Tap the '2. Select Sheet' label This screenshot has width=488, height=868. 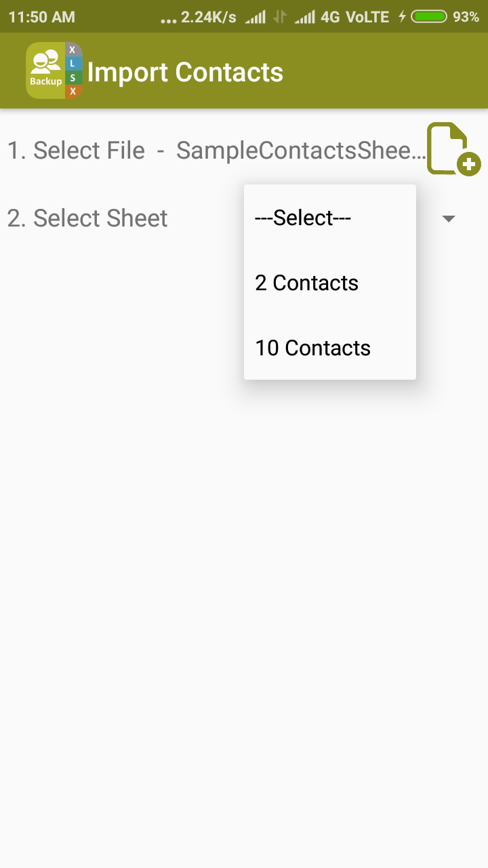87,218
